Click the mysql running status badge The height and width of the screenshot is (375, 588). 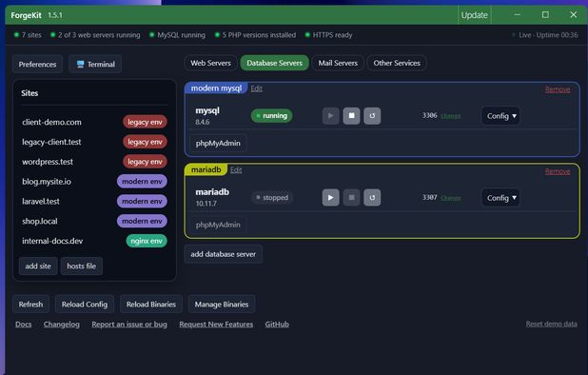pos(271,116)
